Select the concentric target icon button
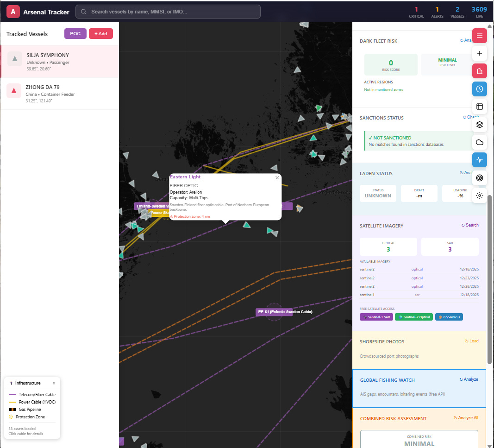Image resolution: width=494 pixels, height=448 pixels. coord(479,178)
